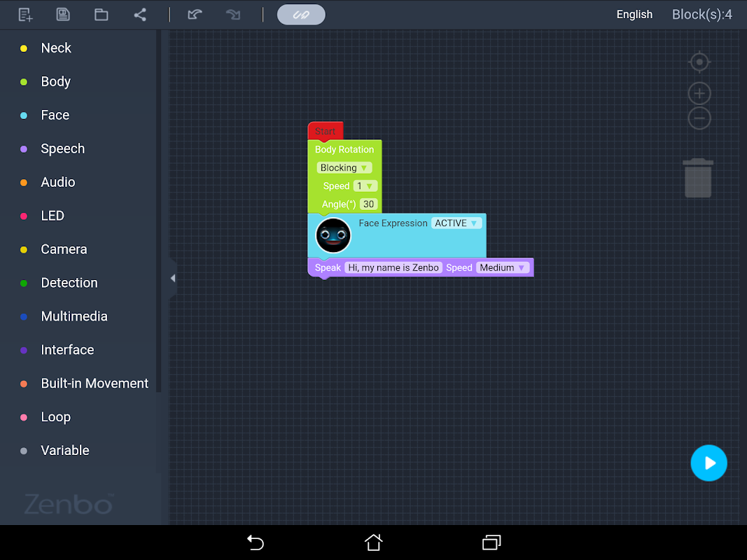Open the Variable block category
The image size is (747, 560).
pyautogui.click(x=65, y=451)
